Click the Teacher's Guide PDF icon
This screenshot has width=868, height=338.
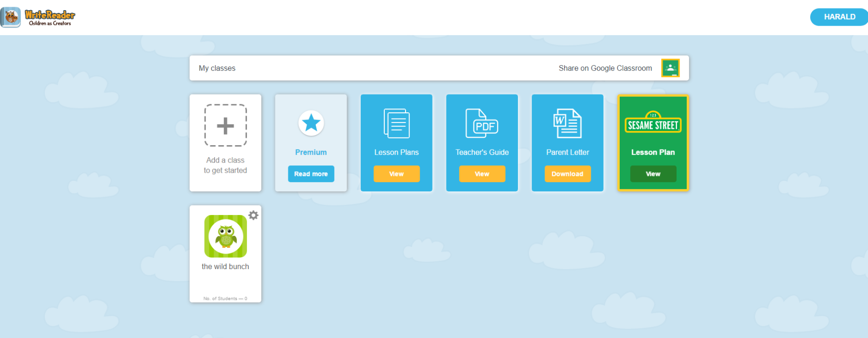[482, 123]
